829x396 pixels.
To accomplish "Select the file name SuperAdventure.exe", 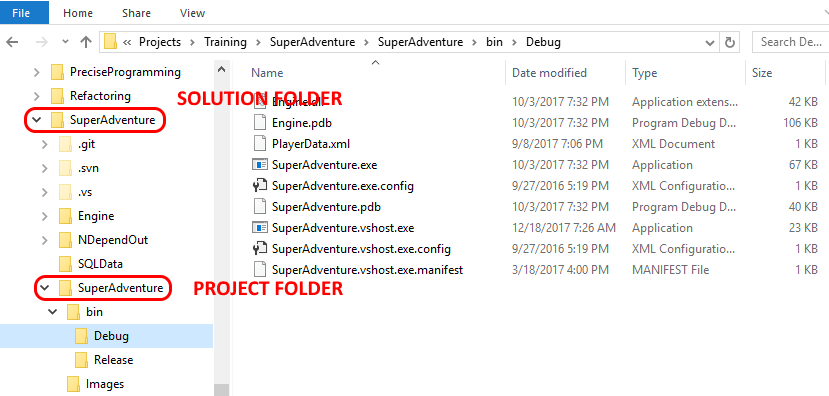I will (325, 165).
